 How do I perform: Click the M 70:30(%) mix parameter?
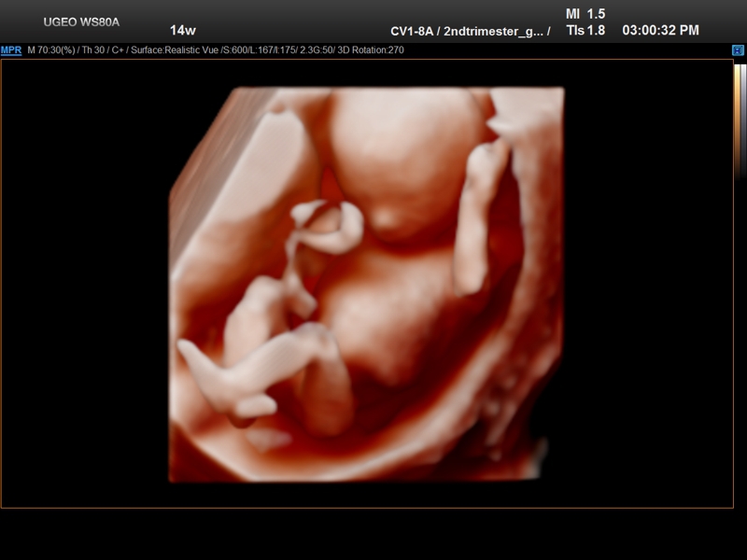[x=52, y=49]
